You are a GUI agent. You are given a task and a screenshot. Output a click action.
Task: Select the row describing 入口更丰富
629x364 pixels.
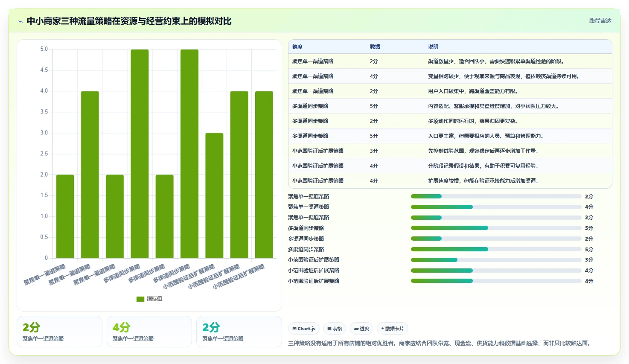(450, 136)
